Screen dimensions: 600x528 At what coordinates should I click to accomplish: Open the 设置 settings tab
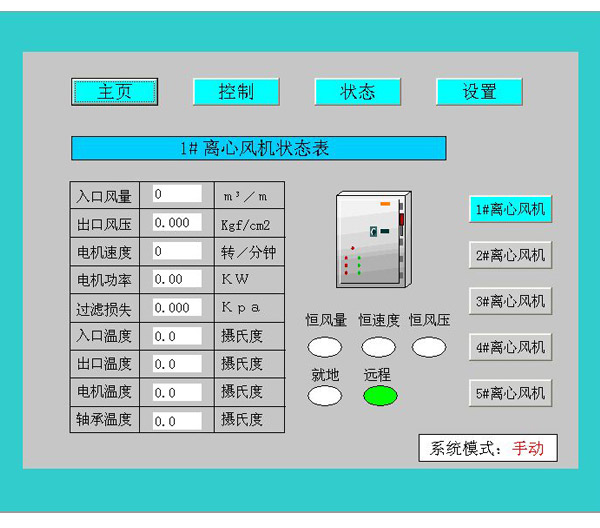(x=479, y=92)
